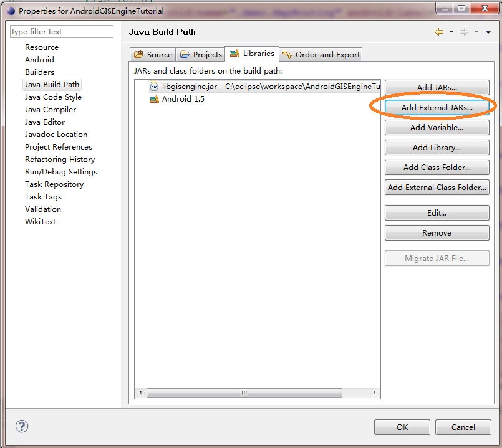Select Java Compiler in the tree

[51, 110]
